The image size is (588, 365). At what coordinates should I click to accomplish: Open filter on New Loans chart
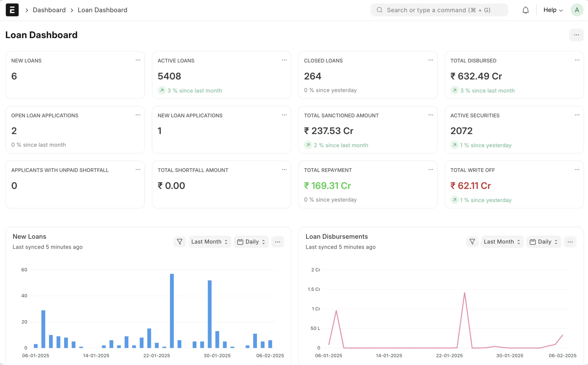click(180, 242)
